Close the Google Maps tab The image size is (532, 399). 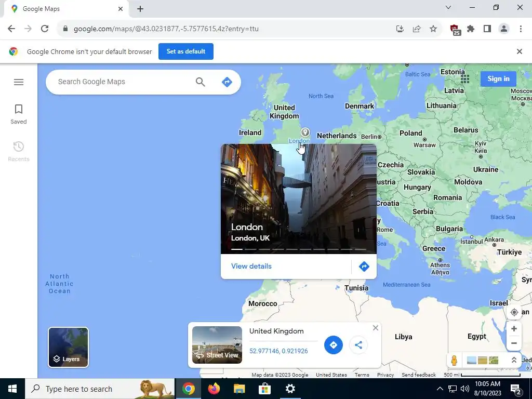(121, 9)
